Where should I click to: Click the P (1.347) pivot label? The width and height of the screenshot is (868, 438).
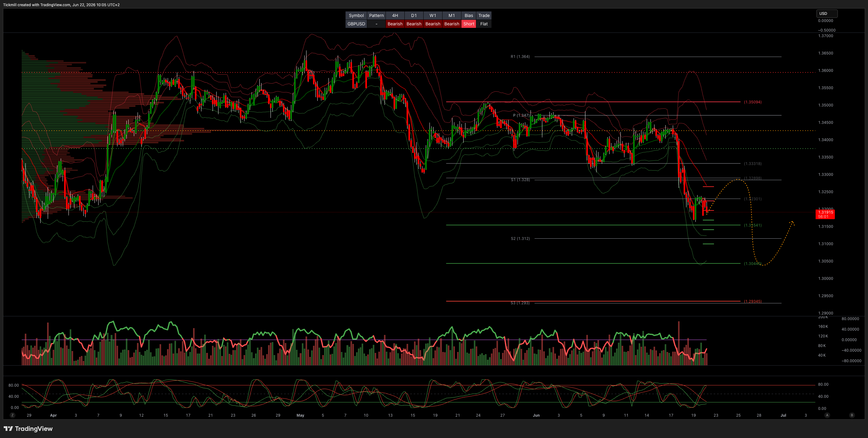tap(521, 115)
